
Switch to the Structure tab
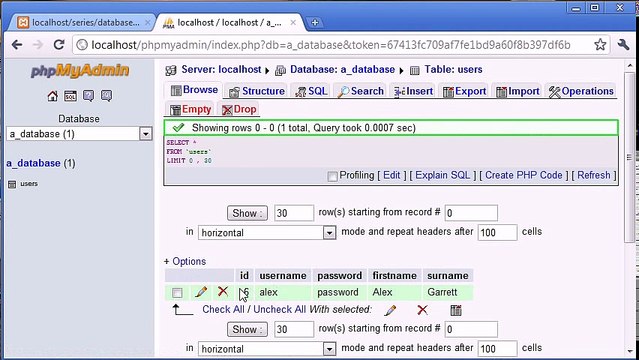(x=257, y=91)
